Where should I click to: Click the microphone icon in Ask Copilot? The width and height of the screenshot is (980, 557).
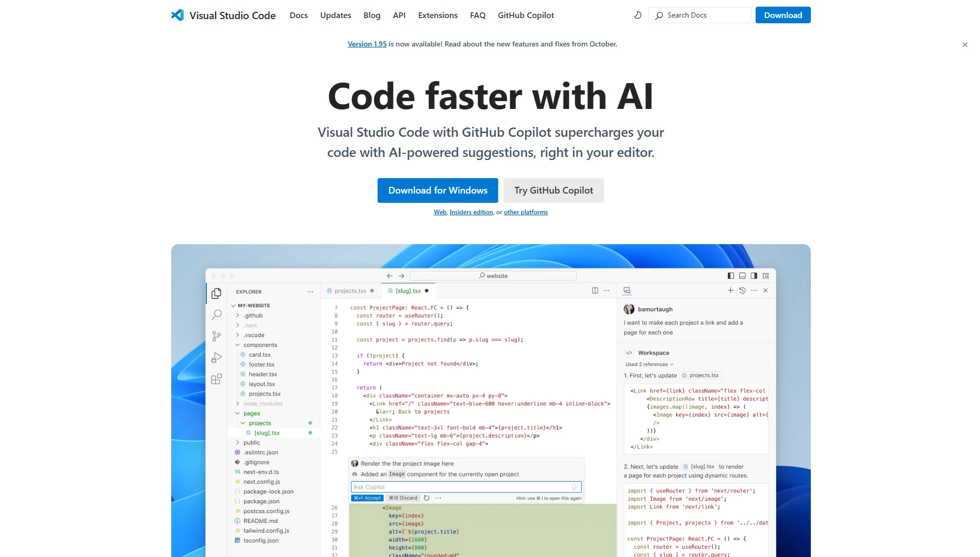pyautogui.click(x=574, y=487)
